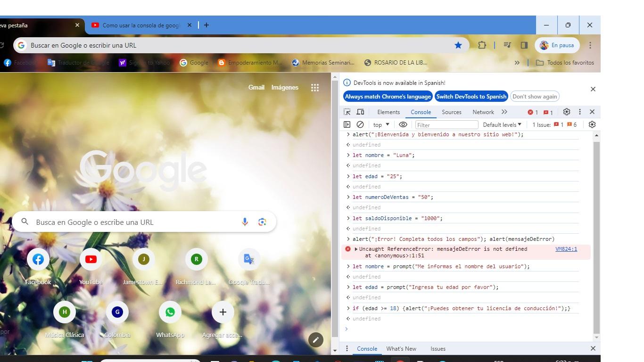This screenshot has width=644, height=362.
Task: Click the console input prompt line
Action: 467,329
